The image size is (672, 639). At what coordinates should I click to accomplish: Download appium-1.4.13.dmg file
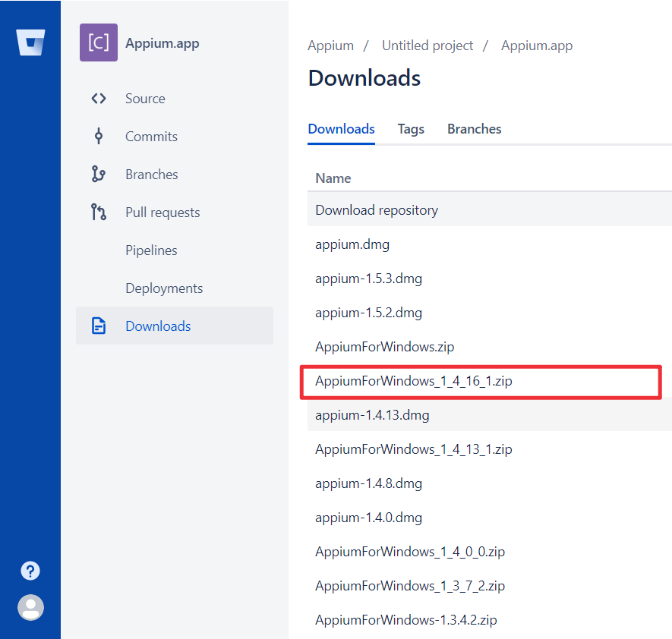[x=372, y=415]
